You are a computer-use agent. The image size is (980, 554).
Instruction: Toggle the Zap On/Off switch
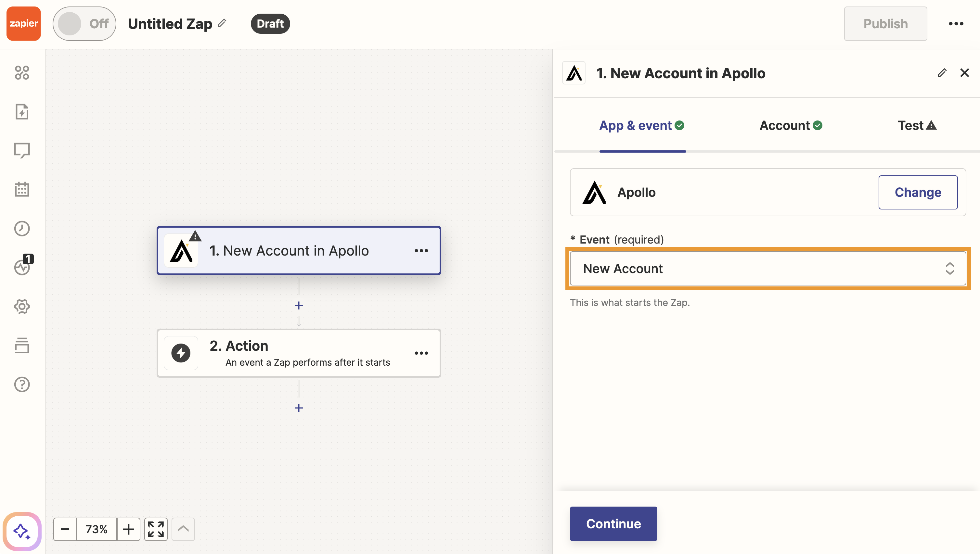click(x=84, y=24)
